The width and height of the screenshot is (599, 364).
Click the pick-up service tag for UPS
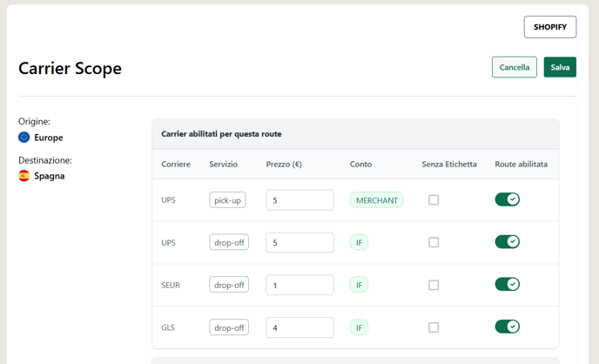click(x=227, y=200)
